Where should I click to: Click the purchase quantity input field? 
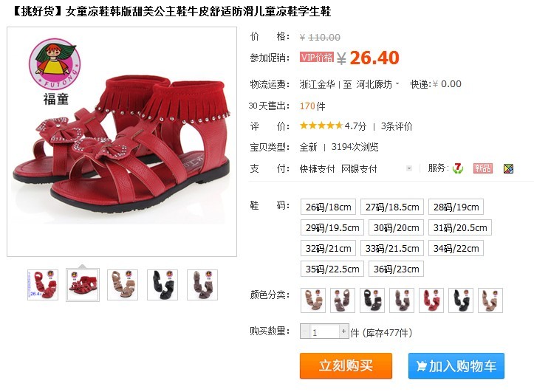coord(324,331)
